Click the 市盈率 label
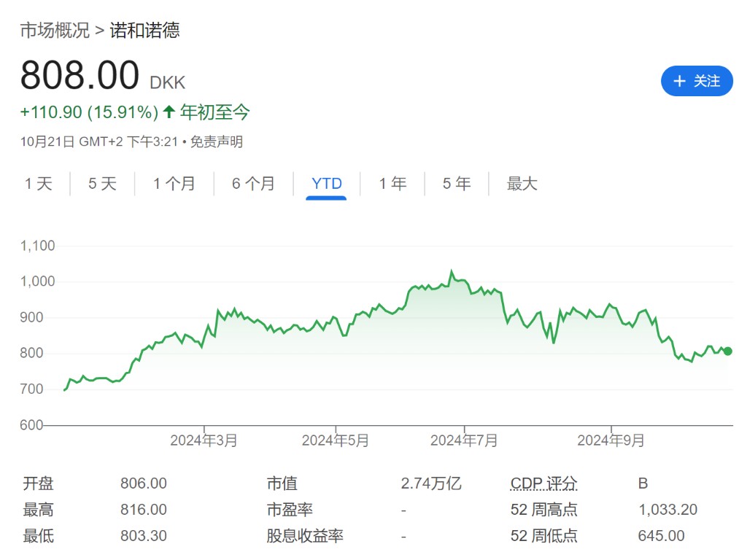 pyautogui.click(x=290, y=510)
